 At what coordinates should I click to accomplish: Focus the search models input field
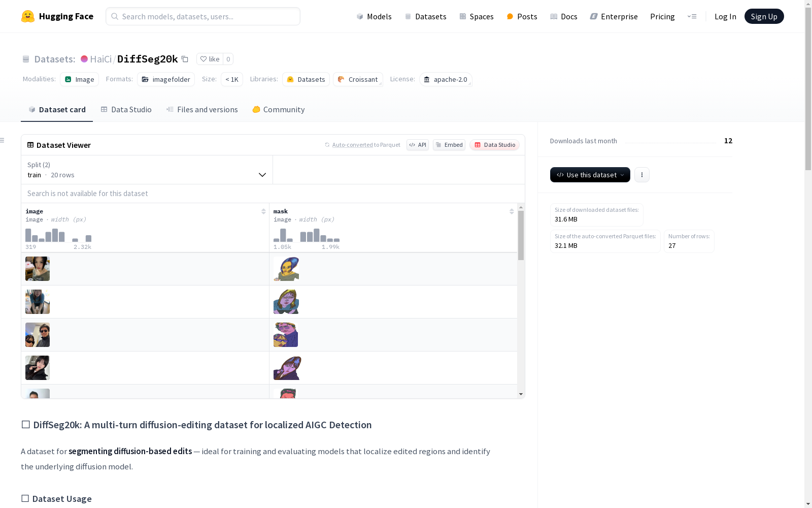203,16
